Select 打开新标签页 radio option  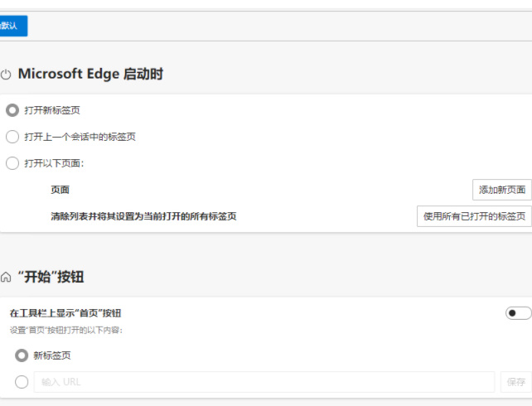tap(12, 110)
